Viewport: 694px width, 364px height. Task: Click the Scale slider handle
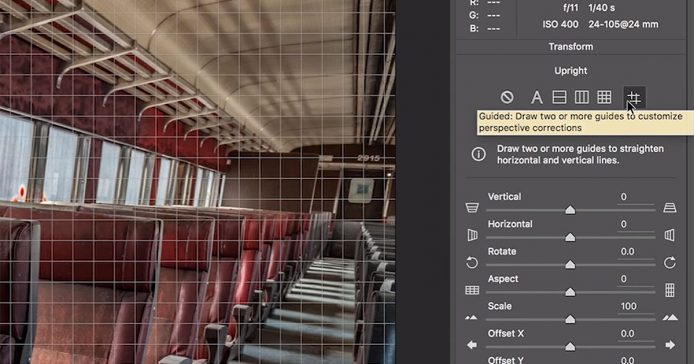(570, 319)
